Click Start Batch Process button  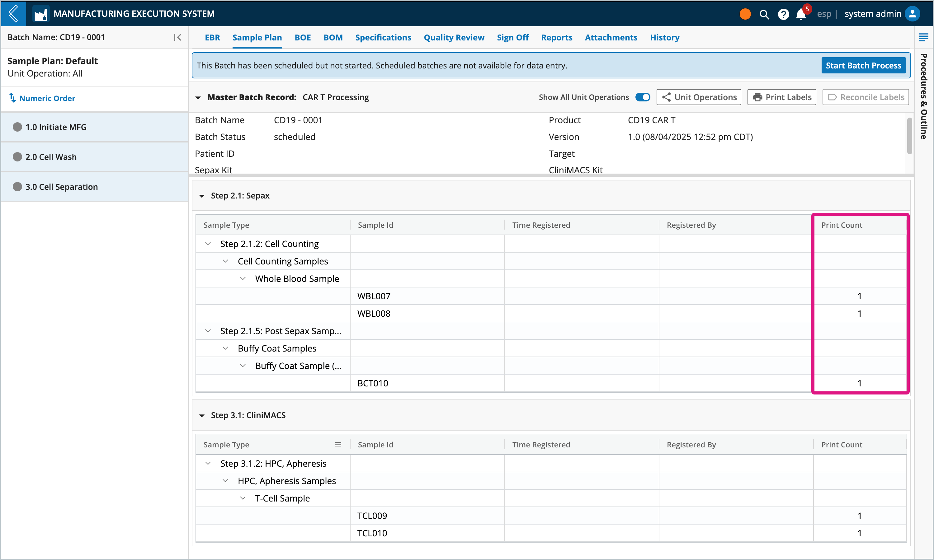coord(863,66)
